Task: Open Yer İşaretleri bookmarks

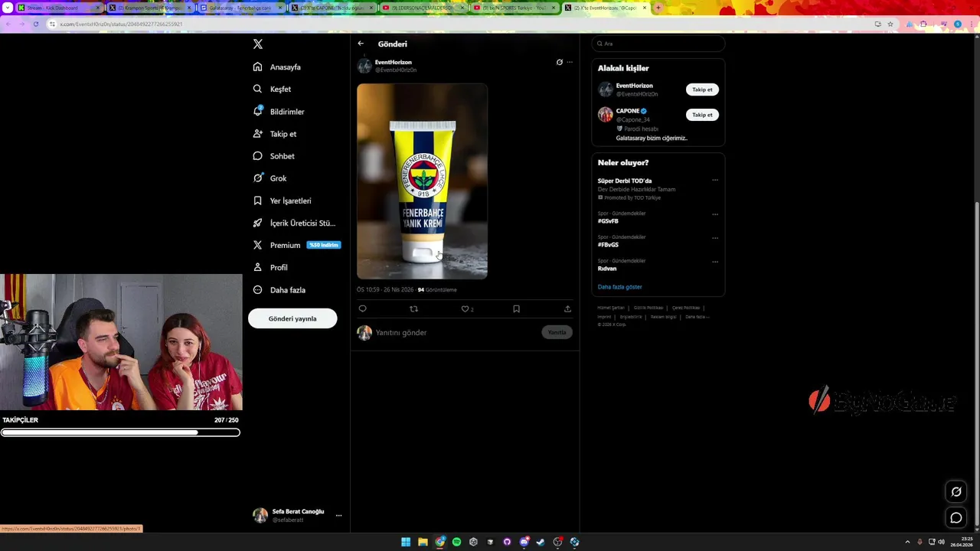Action: pyautogui.click(x=282, y=201)
